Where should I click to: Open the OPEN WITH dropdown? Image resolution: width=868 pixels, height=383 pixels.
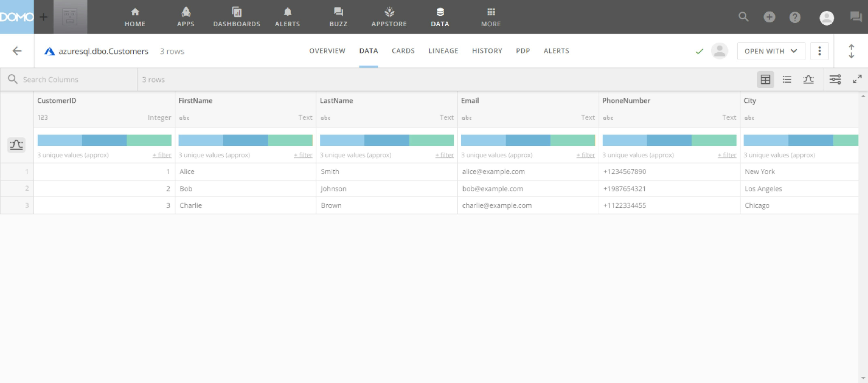pyautogui.click(x=771, y=51)
